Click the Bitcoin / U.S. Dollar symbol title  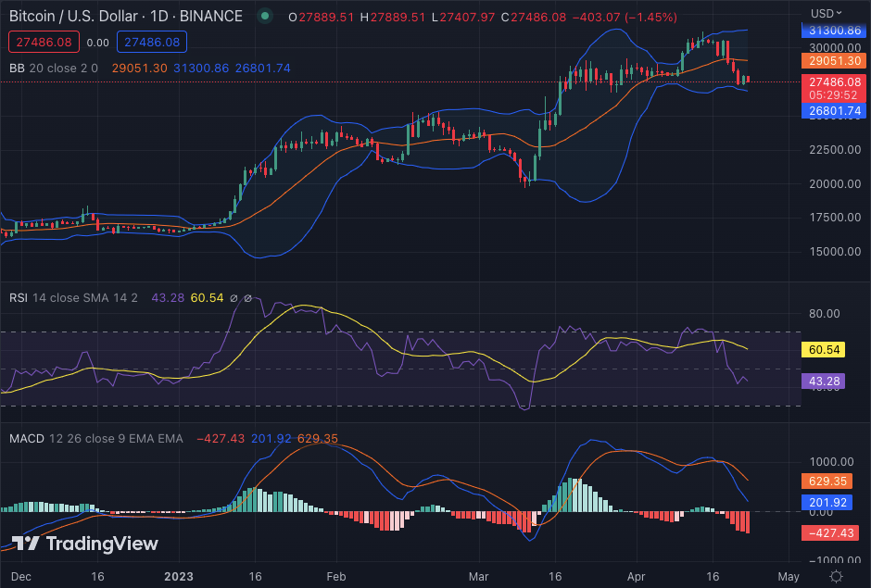coord(126,16)
